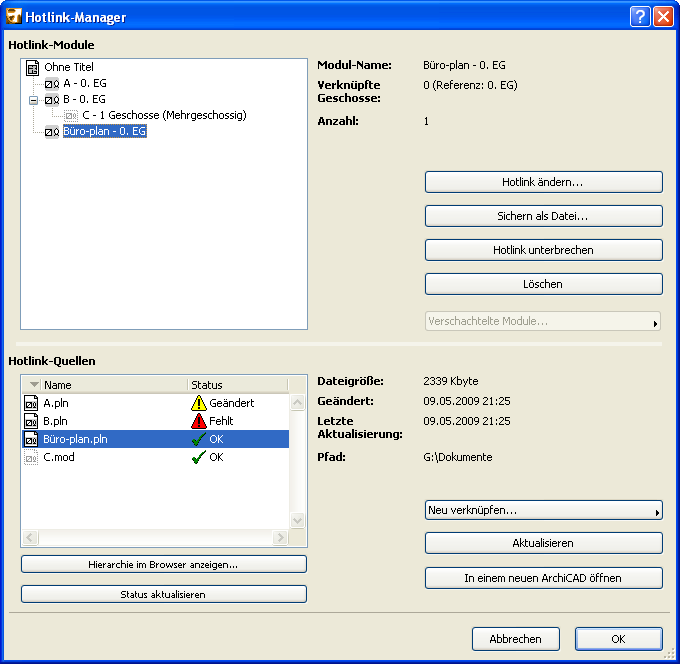Click the C.mod file icon
Screen dimensions: 680x664
(31, 457)
